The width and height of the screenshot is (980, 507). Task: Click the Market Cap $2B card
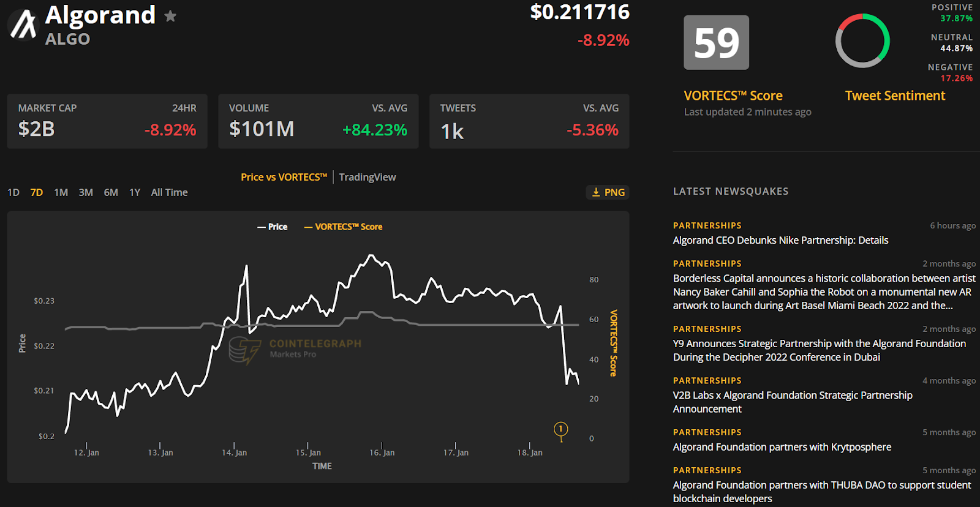[x=107, y=121]
